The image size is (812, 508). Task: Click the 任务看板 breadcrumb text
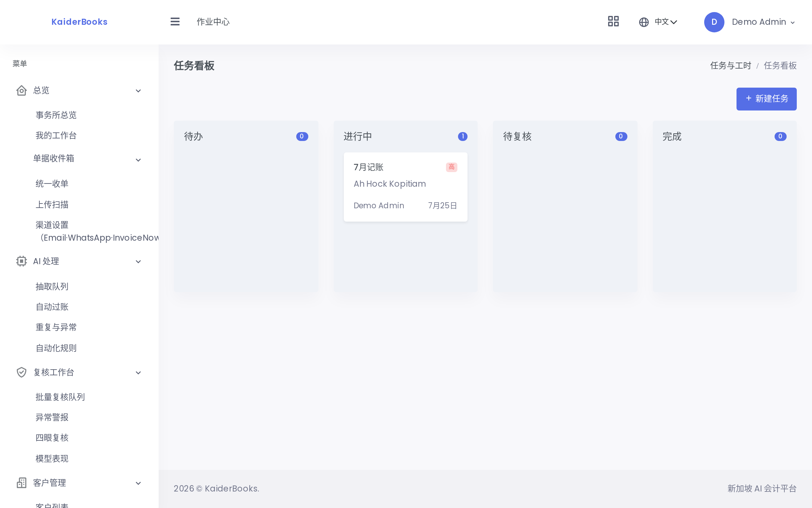(780, 66)
